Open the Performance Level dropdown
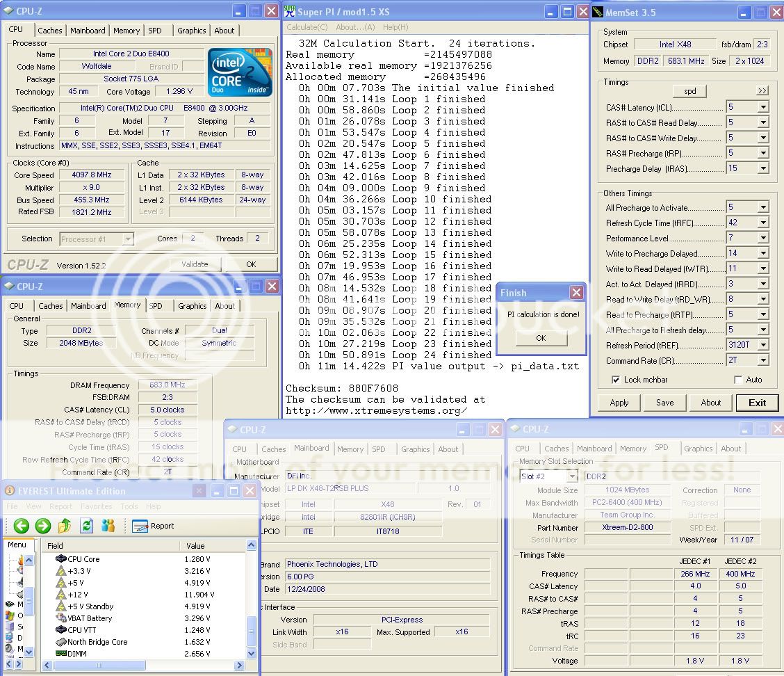 [763, 238]
